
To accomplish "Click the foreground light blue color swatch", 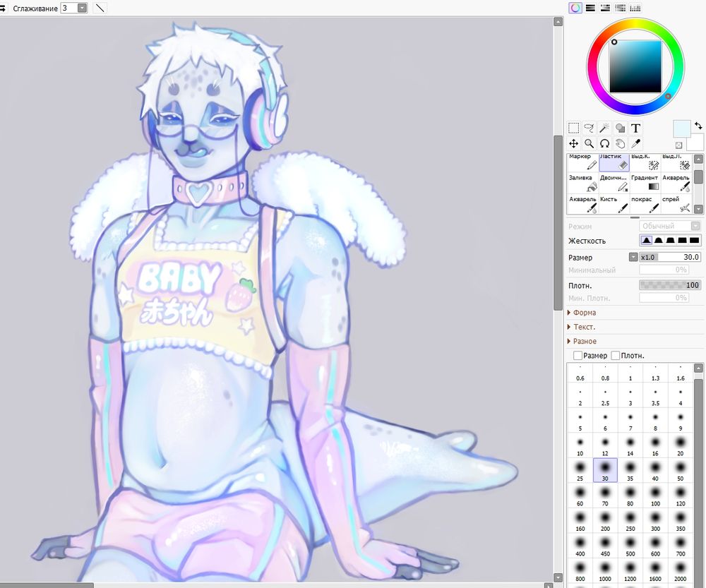I will [681, 128].
